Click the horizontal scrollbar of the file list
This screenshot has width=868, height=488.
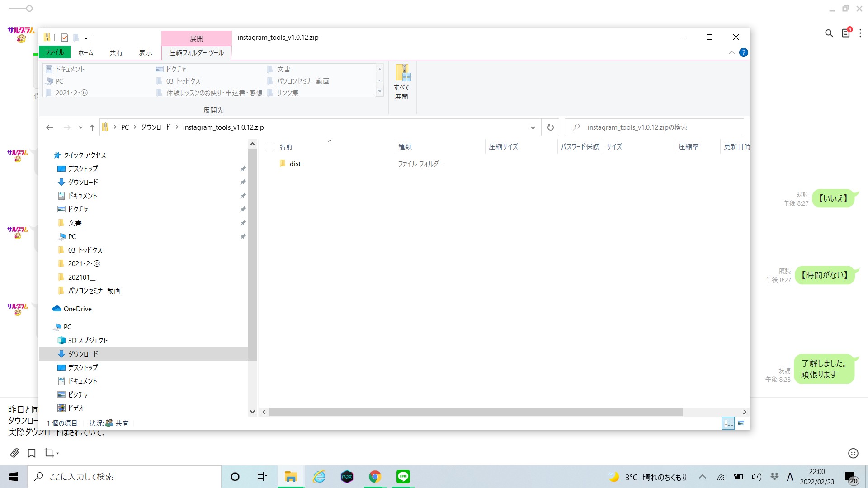coord(476,412)
